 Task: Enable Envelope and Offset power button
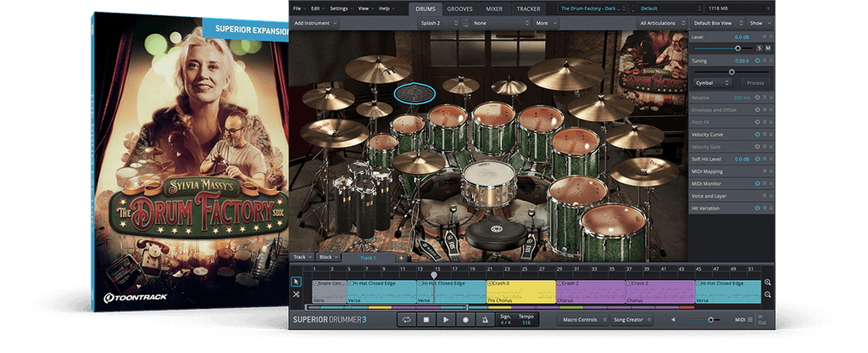tap(757, 109)
